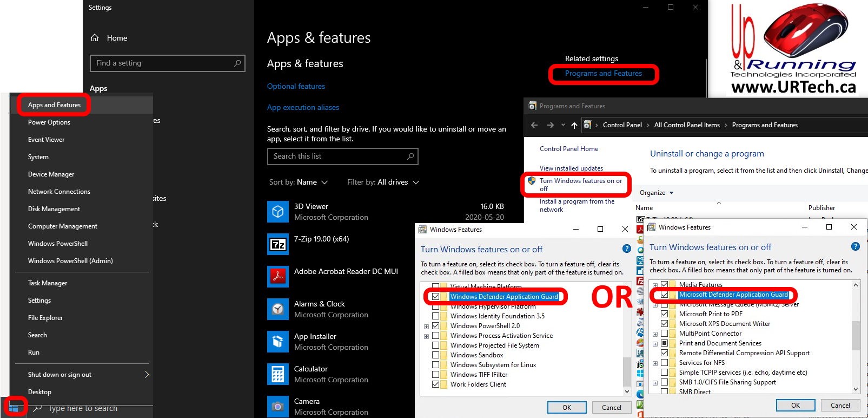This screenshot has width=868, height=418.
Task: Click the Adobe Acrobat Reader icon
Action: click(x=278, y=277)
